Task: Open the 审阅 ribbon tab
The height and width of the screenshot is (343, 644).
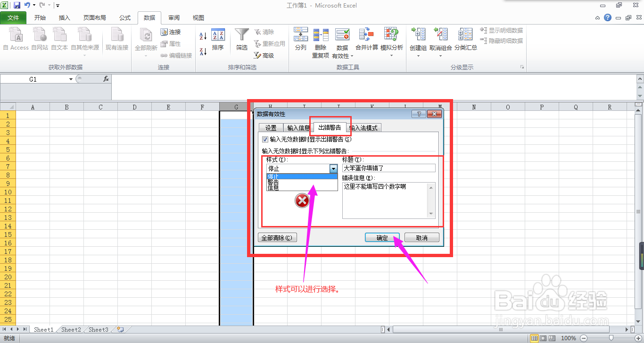Action: (x=173, y=17)
